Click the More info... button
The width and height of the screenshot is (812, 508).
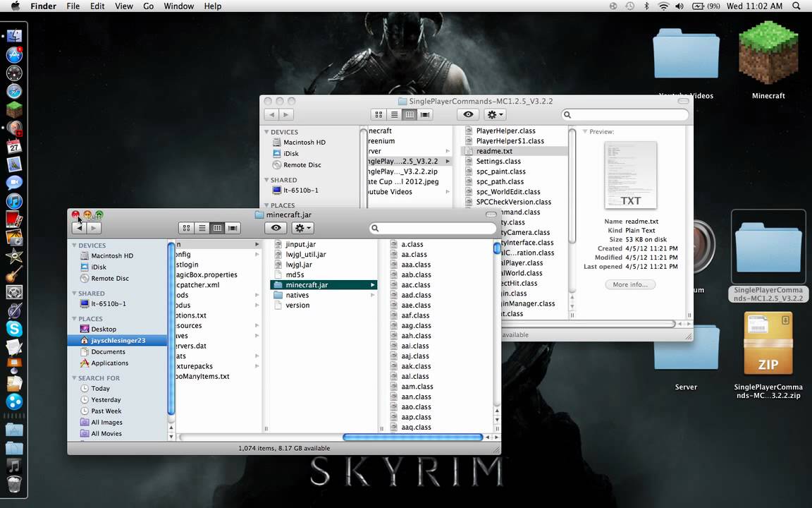coord(630,284)
